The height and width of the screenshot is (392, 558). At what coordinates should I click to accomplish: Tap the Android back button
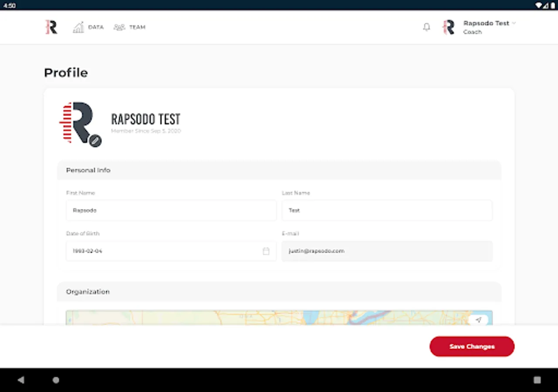point(21,380)
